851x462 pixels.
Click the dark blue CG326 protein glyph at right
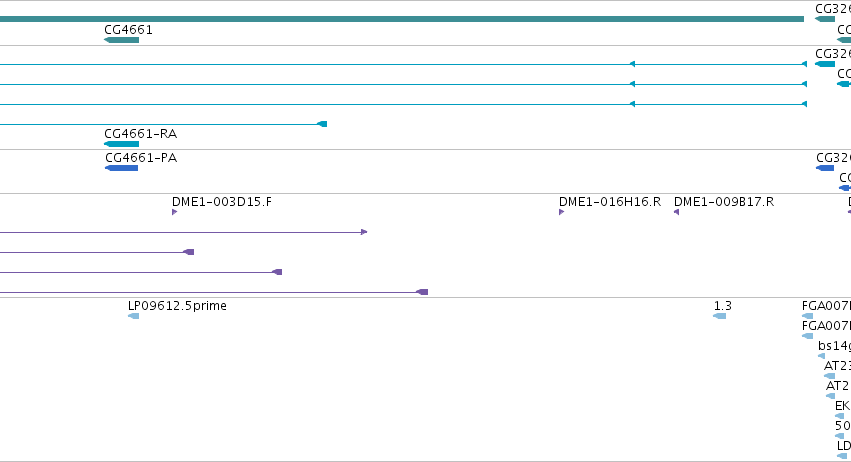tap(825, 168)
